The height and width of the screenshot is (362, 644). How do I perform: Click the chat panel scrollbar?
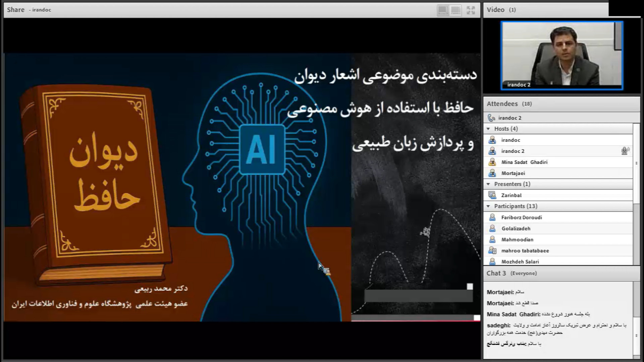click(636, 335)
